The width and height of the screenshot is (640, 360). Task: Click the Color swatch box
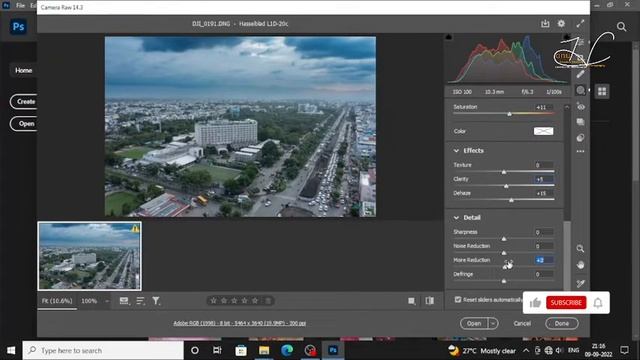tap(543, 131)
